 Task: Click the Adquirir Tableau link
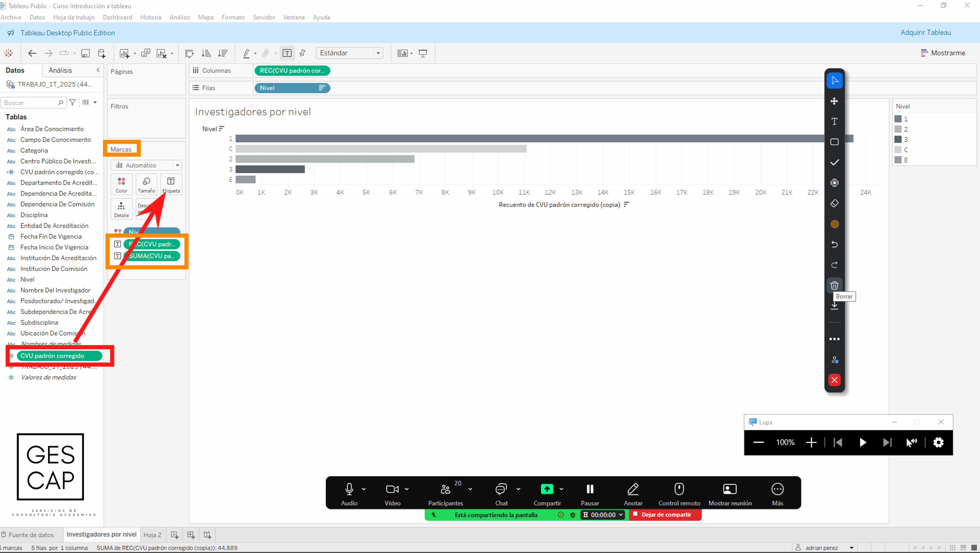926,32
